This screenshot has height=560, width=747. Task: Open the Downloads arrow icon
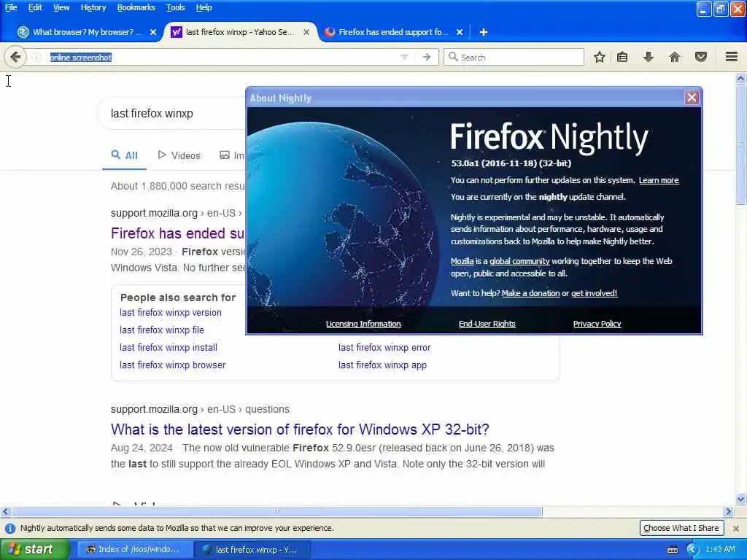point(648,57)
